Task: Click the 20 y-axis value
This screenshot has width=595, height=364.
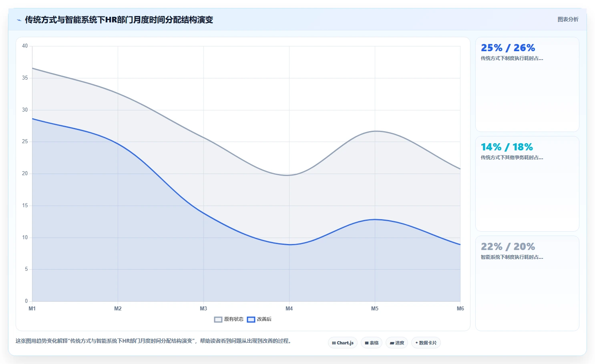Action: (25, 174)
